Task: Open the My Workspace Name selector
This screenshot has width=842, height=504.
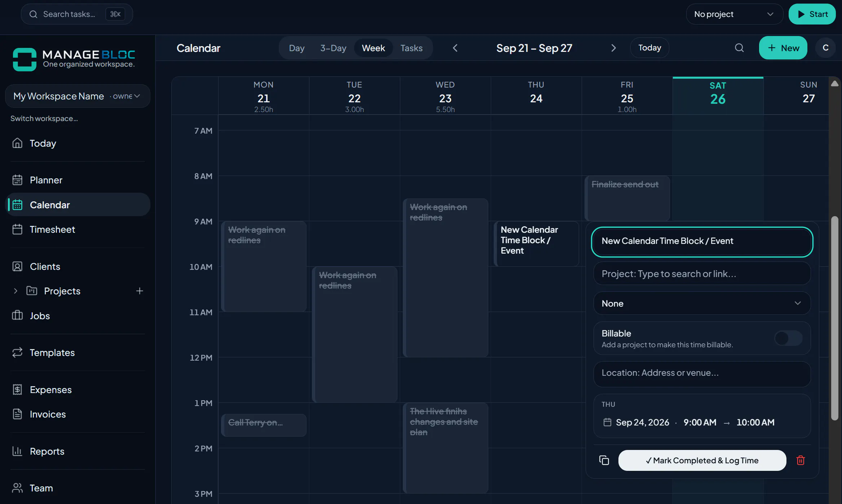Action: click(78, 96)
